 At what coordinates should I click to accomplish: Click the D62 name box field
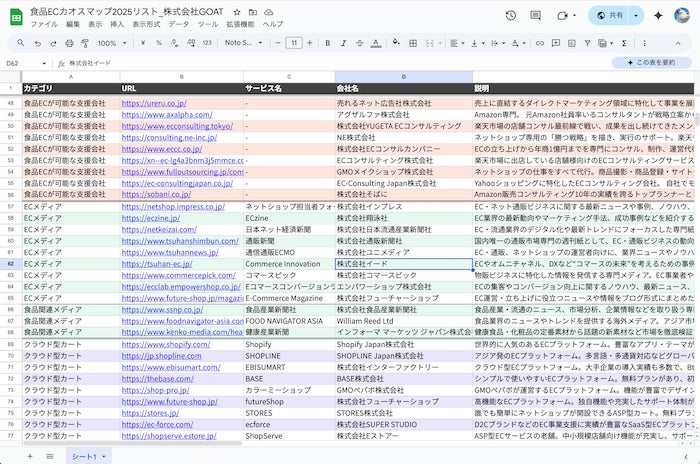[26, 63]
